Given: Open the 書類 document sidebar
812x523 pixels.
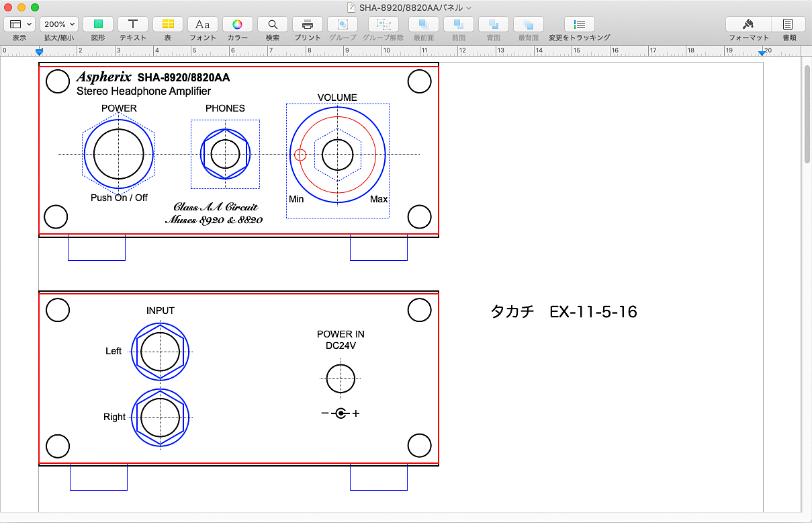Looking at the screenshot, I should [x=789, y=24].
